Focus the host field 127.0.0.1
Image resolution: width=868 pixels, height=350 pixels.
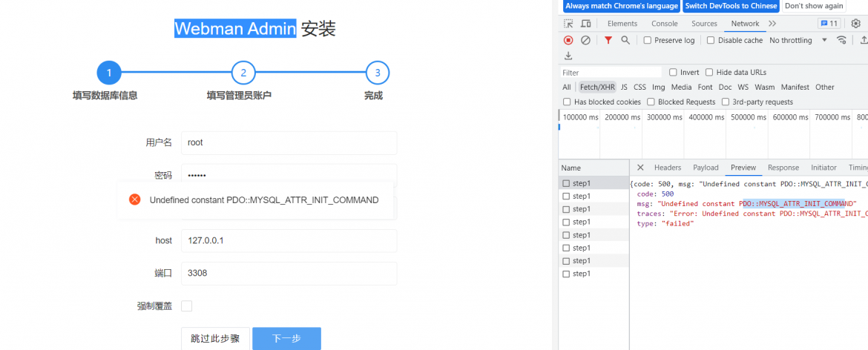pyautogui.click(x=289, y=240)
